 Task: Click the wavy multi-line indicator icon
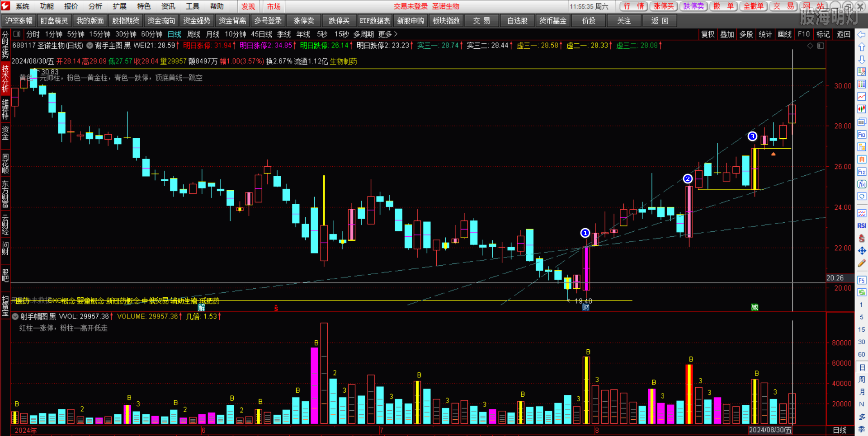(x=862, y=213)
